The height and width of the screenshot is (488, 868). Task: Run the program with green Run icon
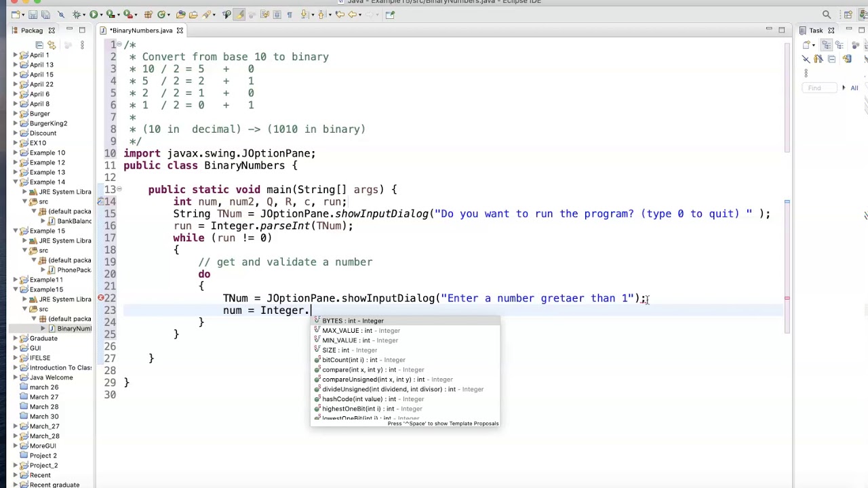pos(94,14)
